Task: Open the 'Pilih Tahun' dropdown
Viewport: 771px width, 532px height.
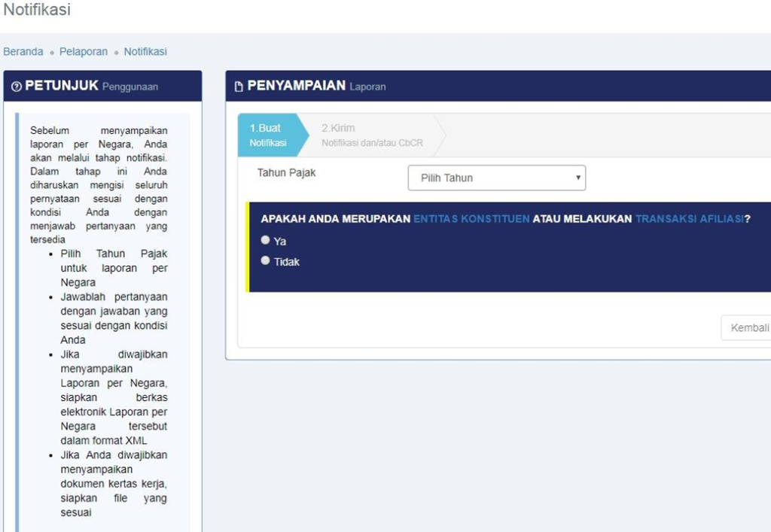Action: 497,178
